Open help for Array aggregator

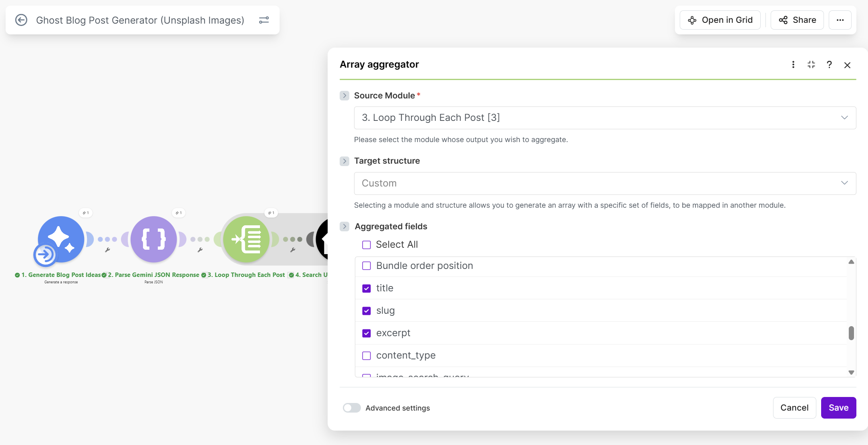click(x=829, y=65)
